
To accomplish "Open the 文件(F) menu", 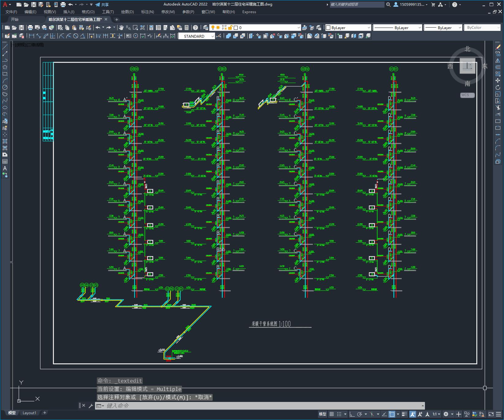I will (11, 12).
